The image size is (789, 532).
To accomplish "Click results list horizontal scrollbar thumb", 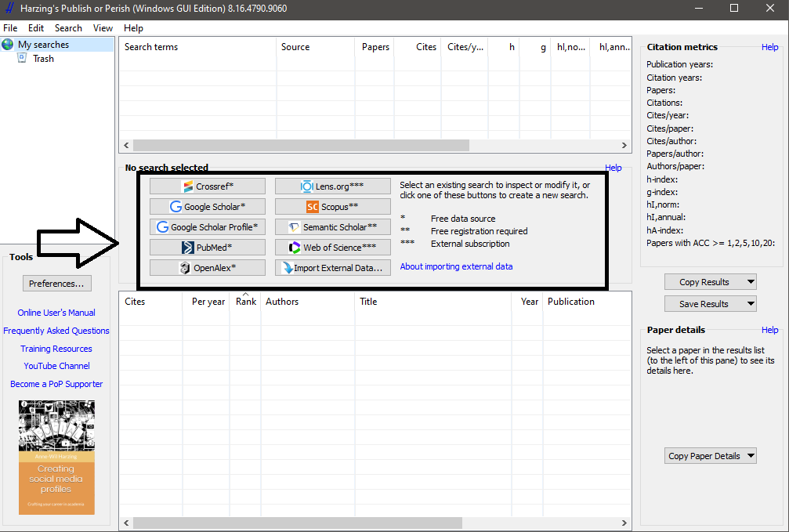I will tap(298, 523).
